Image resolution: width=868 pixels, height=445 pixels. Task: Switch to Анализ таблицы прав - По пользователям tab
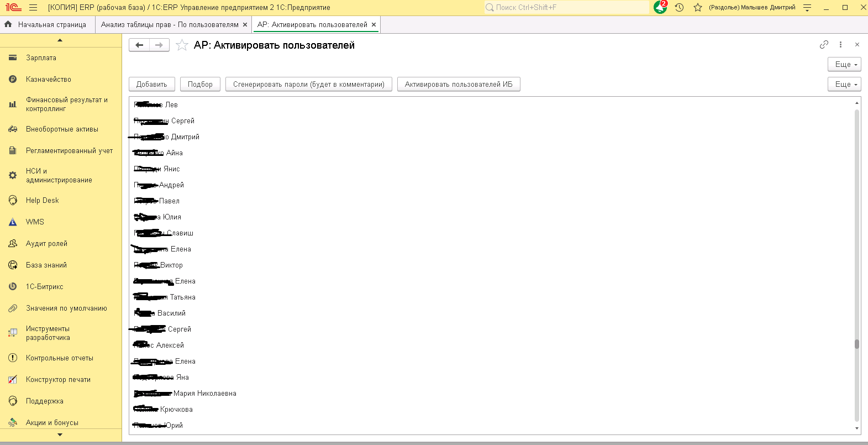tap(170, 24)
